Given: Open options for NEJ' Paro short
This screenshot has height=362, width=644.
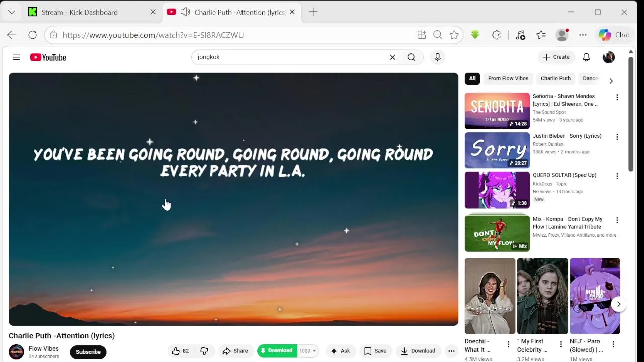Looking at the screenshot, I should pyautogui.click(x=613, y=344).
